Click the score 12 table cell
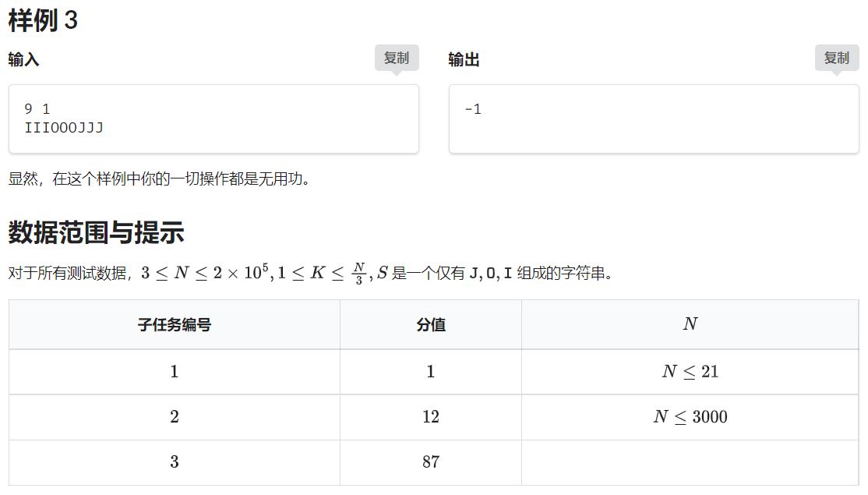The height and width of the screenshot is (495, 868). 430,417
